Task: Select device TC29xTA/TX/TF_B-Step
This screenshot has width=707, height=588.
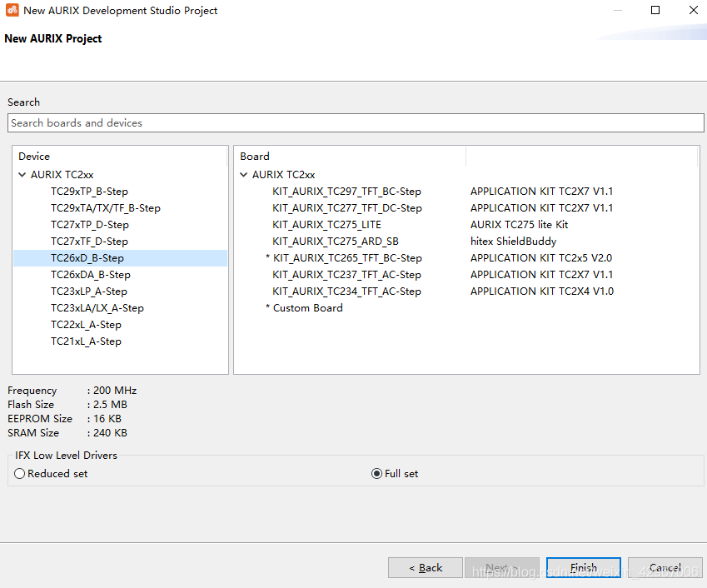Action: pos(106,208)
